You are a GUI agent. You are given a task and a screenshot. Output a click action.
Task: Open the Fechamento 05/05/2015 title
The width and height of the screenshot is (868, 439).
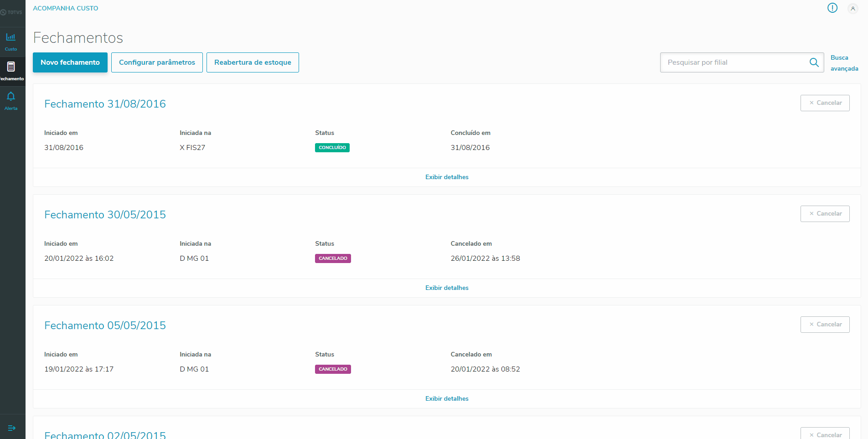pyautogui.click(x=105, y=325)
